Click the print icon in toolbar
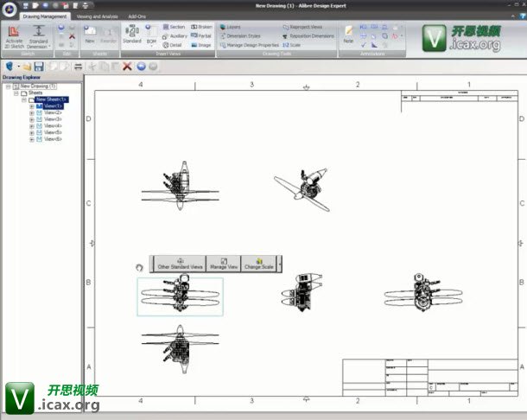Viewport: 527px width, 420px height. 78,67
